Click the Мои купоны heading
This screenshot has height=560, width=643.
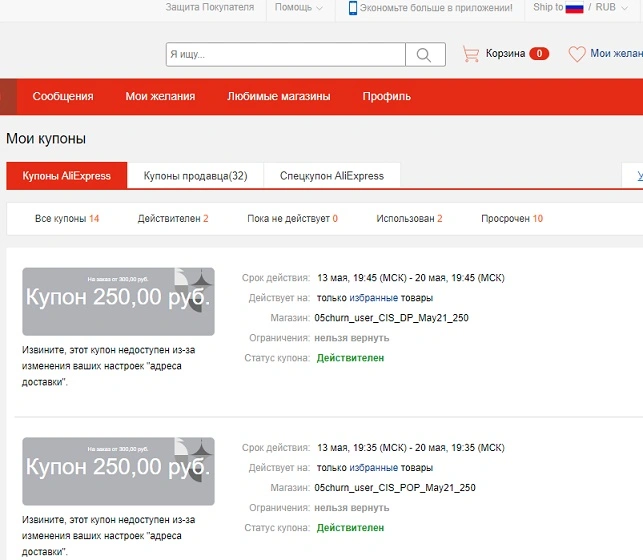(46, 139)
